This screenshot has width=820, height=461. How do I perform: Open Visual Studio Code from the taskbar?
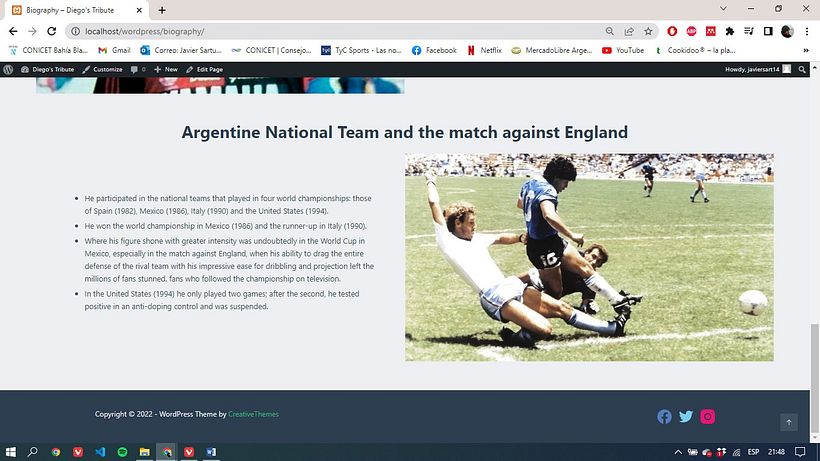(x=100, y=452)
